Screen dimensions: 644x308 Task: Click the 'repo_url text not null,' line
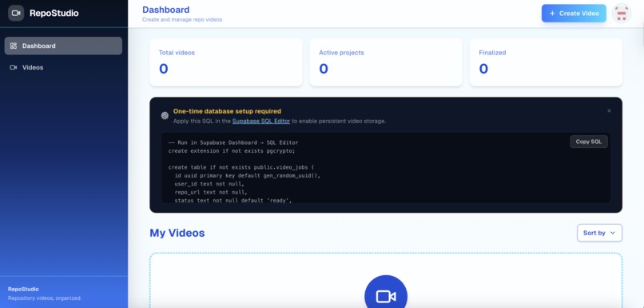[211, 192]
